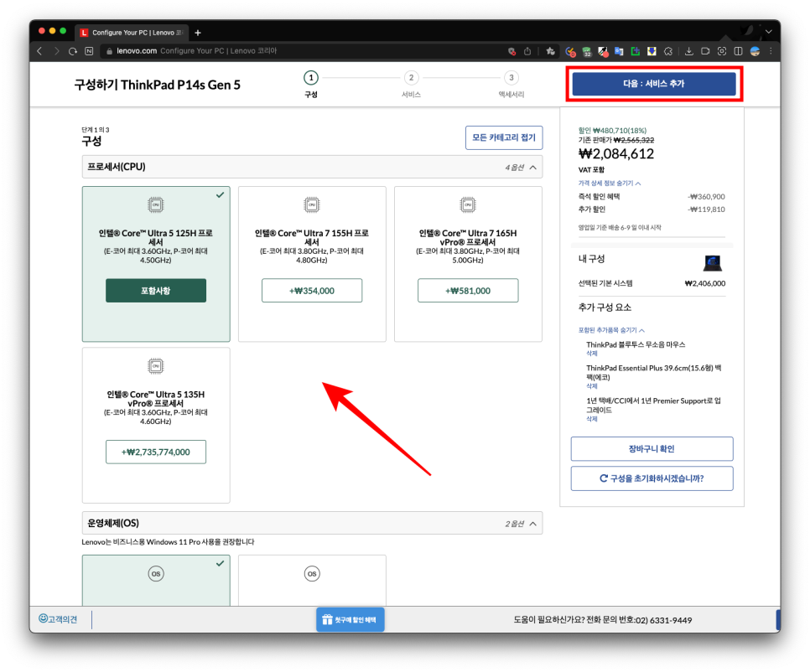Go to step 1 구성
The height and width of the screenshot is (672, 810).
click(311, 84)
